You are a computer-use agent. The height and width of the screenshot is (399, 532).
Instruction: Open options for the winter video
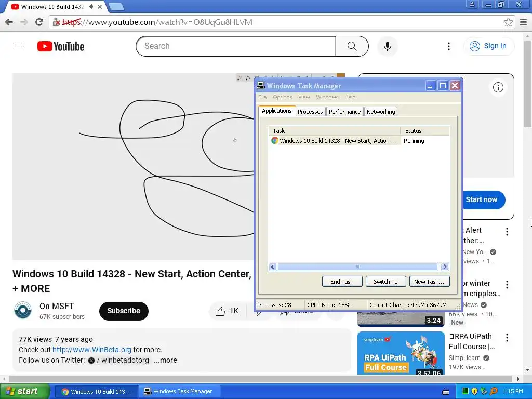pos(507,285)
